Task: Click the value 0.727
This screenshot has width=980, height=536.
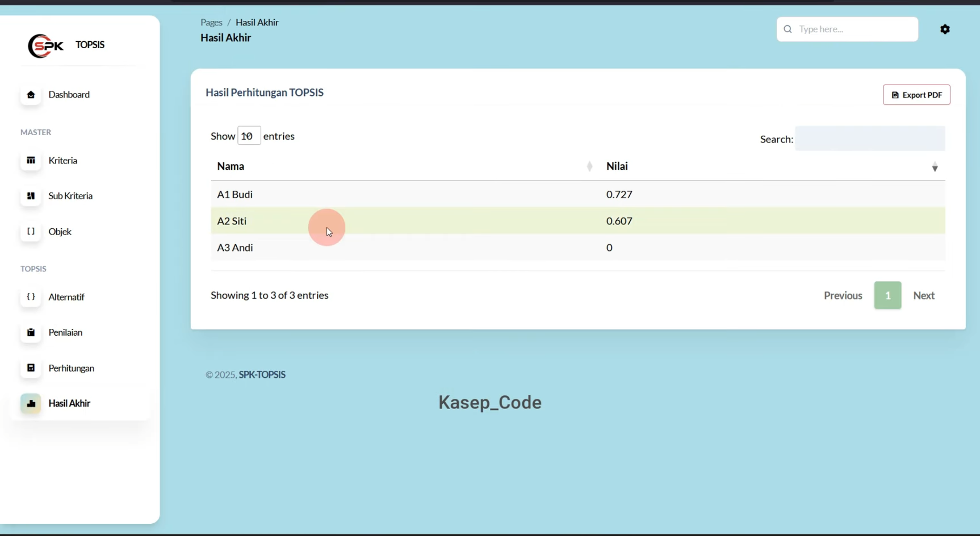Action: click(x=619, y=194)
